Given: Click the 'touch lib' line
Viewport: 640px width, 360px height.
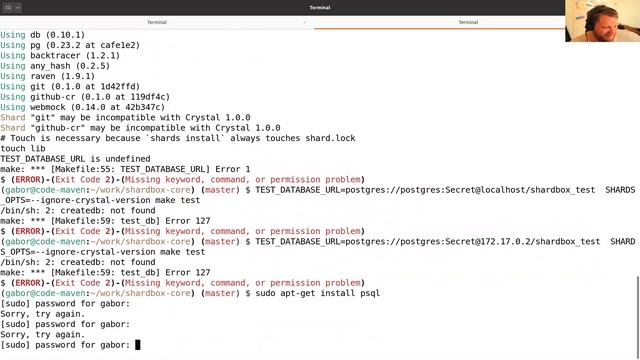Looking at the screenshot, I should click(x=23, y=149).
